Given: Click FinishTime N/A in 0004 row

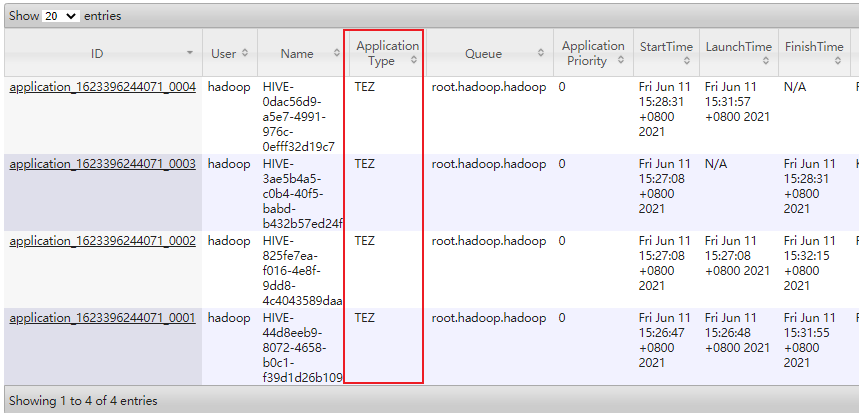Looking at the screenshot, I should (795, 87).
